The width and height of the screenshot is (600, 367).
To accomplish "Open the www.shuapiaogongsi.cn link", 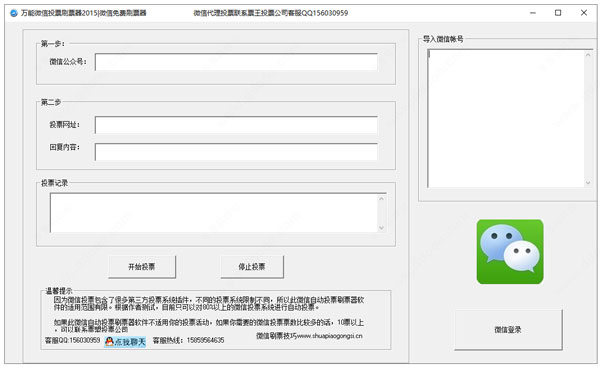I will point(329,336).
